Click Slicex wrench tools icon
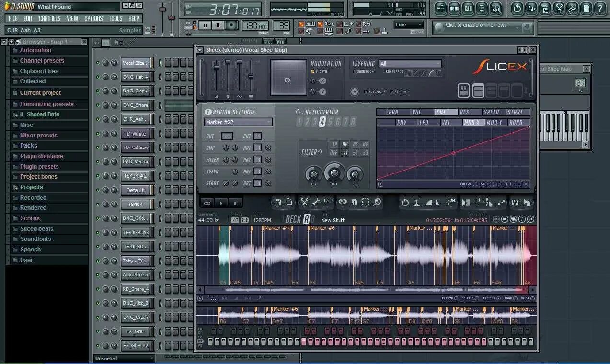Screen dimensions: 610x364 316,202
